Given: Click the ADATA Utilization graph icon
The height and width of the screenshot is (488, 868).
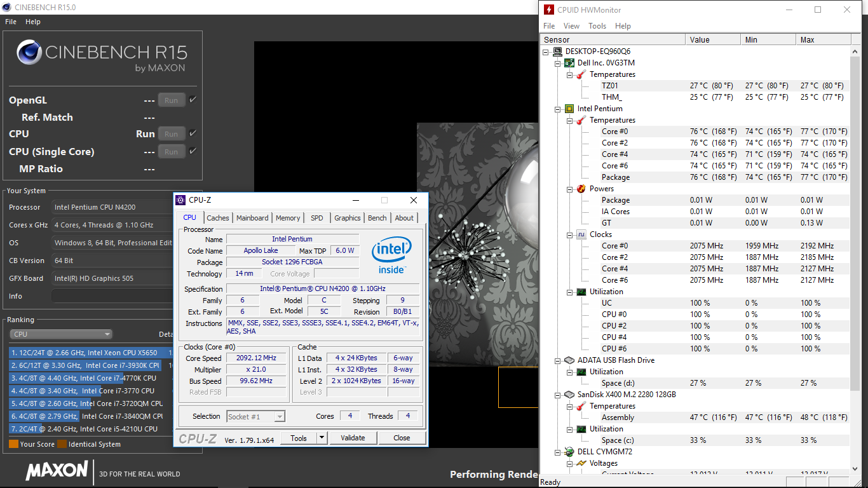Looking at the screenshot, I should click(581, 372).
